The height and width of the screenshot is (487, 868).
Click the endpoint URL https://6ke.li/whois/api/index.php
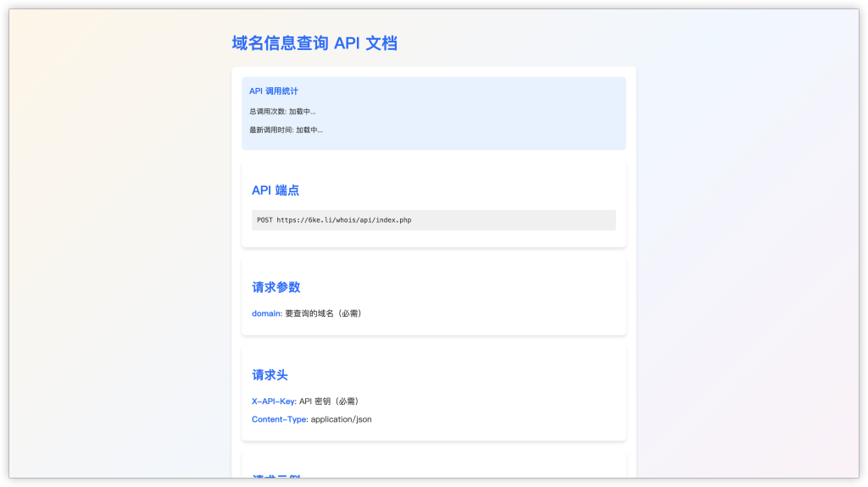[x=343, y=220]
